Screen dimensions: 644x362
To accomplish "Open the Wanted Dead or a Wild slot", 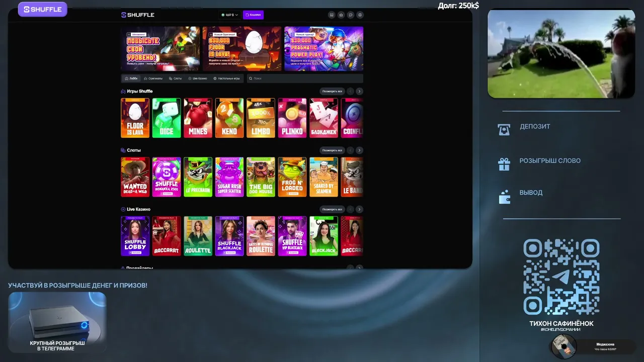I will pos(135,177).
